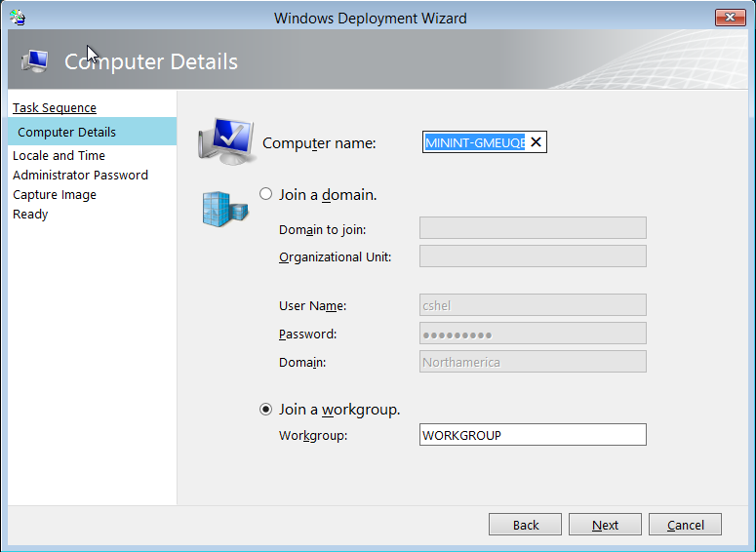Click the Computer Details header title
The width and height of the screenshot is (756, 552).
click(x=151, y=61)
